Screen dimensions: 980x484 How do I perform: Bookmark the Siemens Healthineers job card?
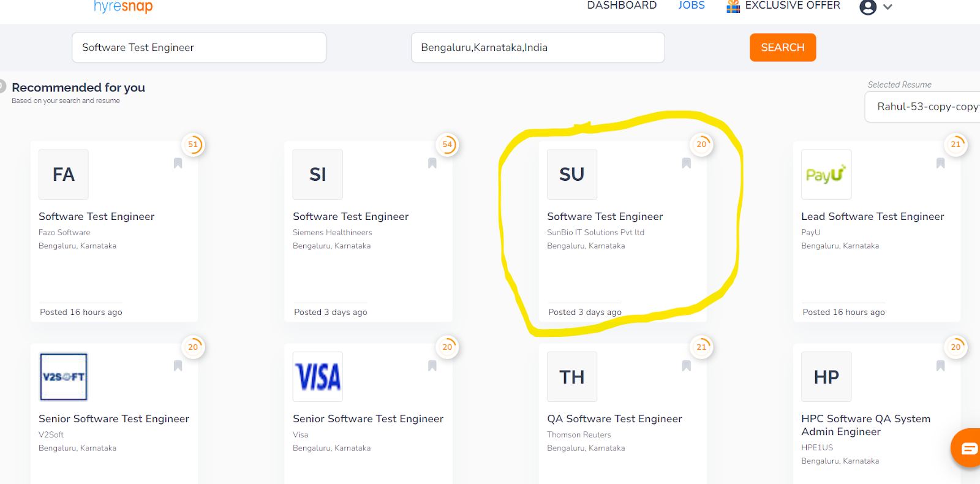click(432, 163)
